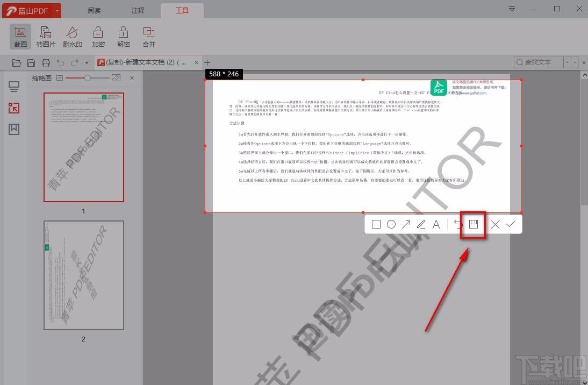Toggle the thumbnails panel sidebar icon

coord(14,108)
